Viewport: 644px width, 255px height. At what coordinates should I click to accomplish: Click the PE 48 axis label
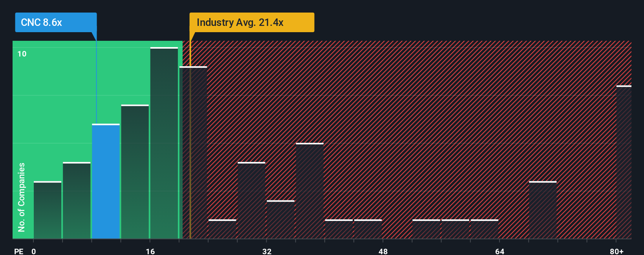click(x=383, y=251)
